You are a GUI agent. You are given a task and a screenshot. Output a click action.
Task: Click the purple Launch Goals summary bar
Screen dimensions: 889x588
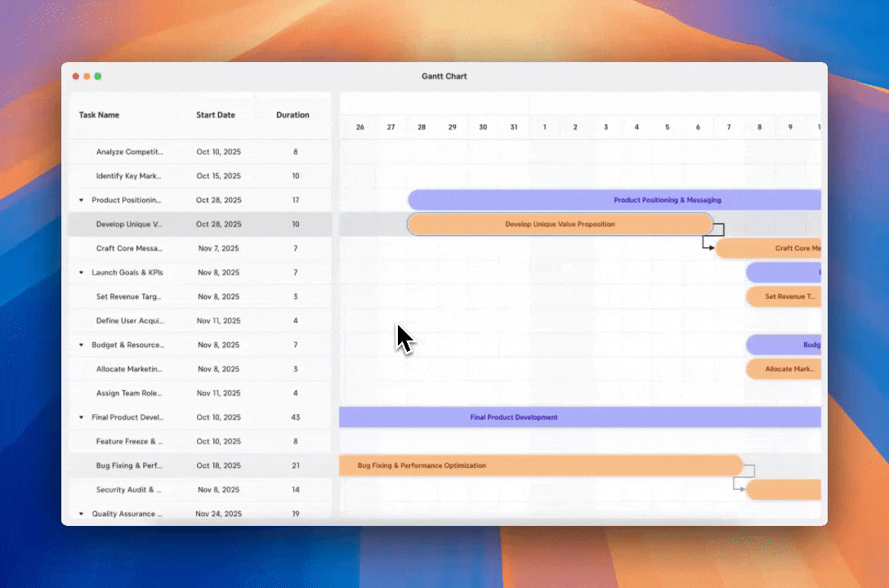pos(784,273)
